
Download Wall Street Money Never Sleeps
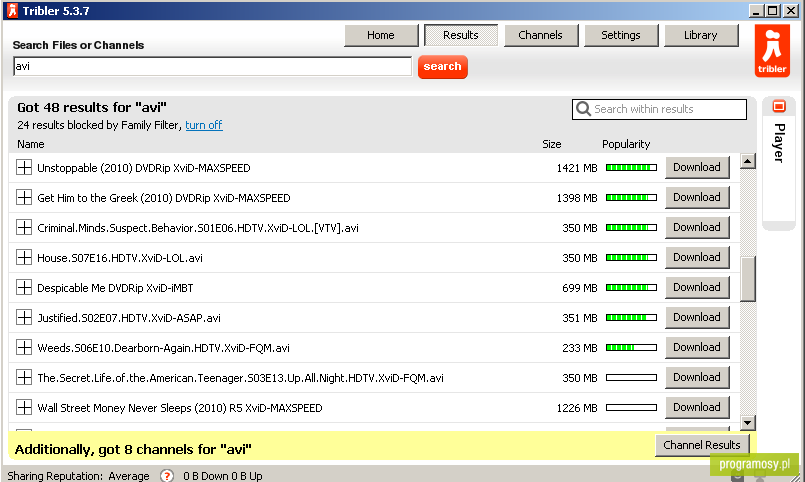(x=697, y=408)
